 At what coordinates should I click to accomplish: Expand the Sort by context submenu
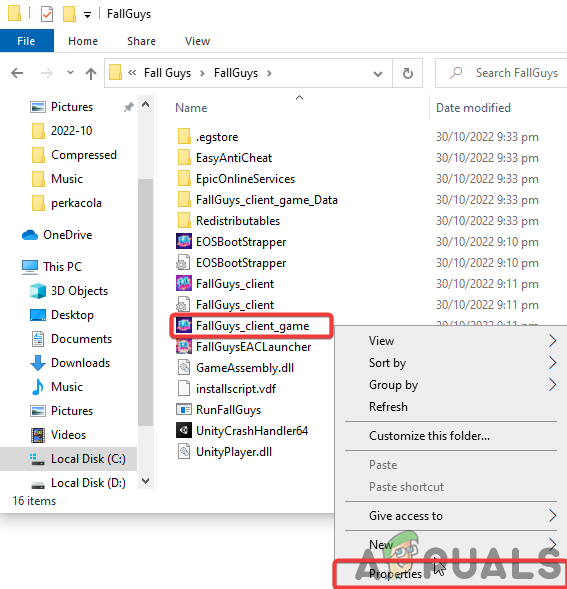451,363
